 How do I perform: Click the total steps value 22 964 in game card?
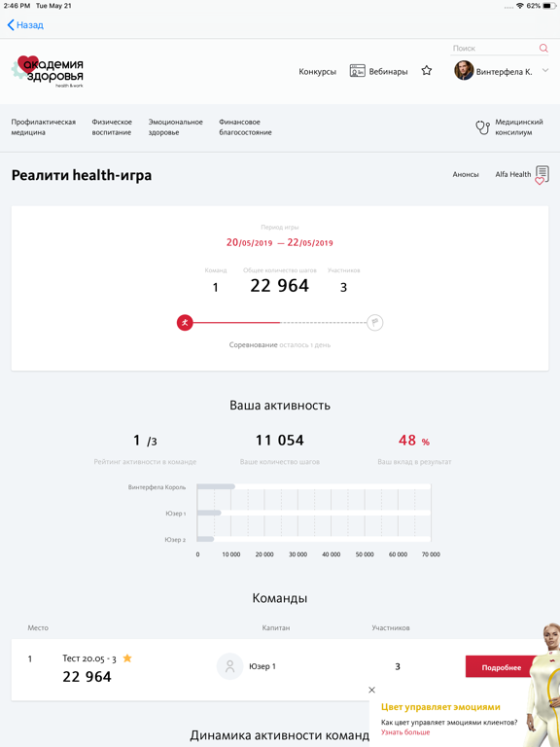[280, 285]
